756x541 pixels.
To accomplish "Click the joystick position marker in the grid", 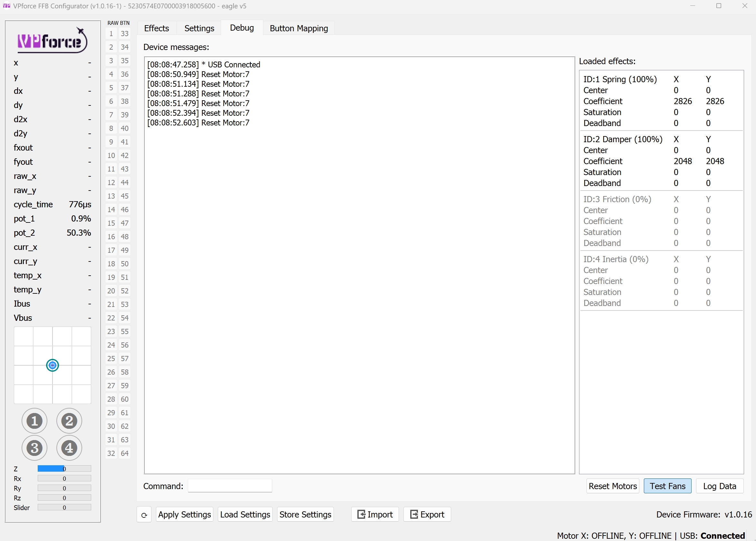I will coord(52,365).
